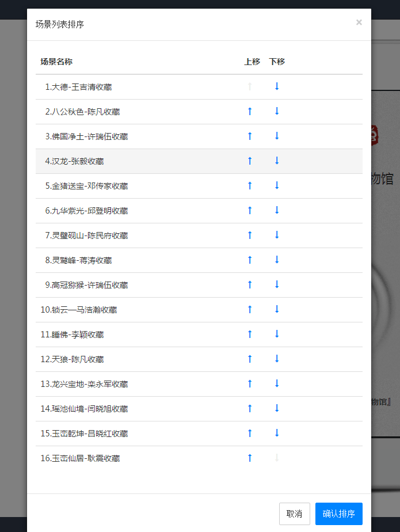
Task: Move down 15.玉峦乾坤-吕晓红收藏
Action: tap(277, 434)
